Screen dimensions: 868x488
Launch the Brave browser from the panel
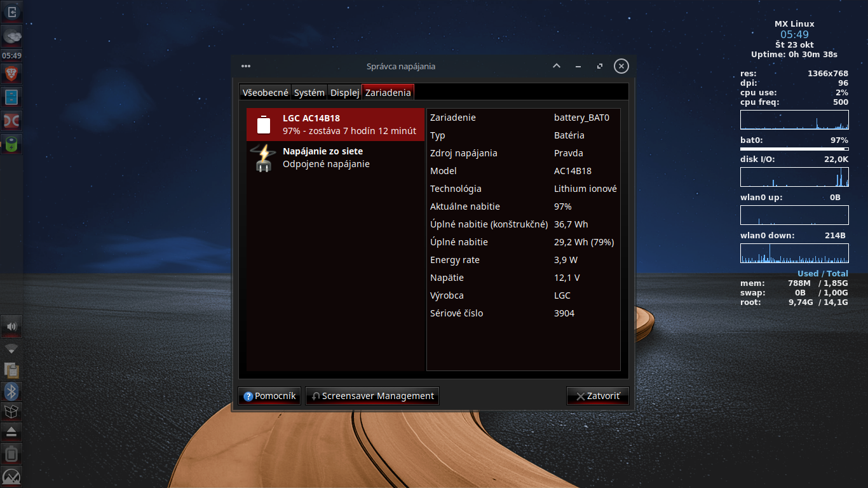11,74
